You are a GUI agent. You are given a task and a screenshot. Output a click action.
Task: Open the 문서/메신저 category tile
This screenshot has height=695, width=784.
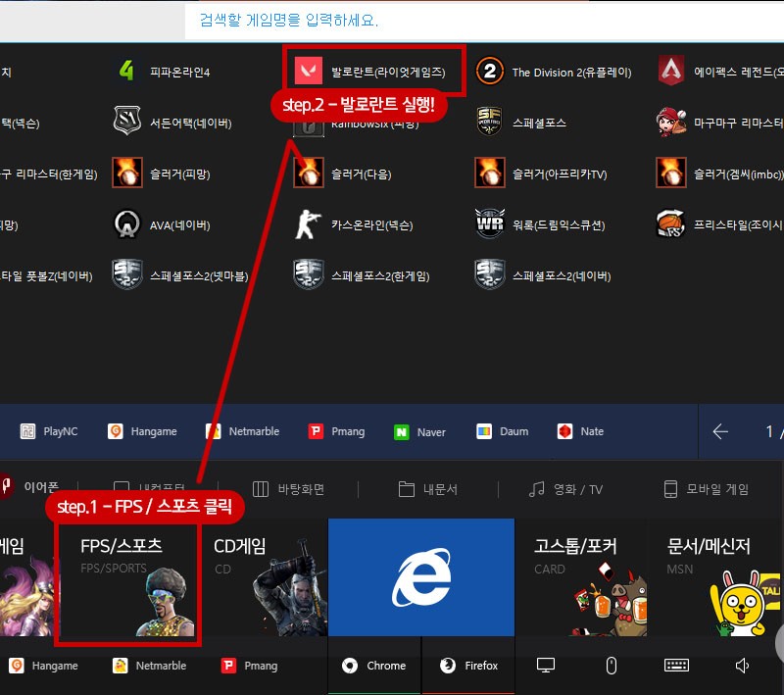(x=716, y=577)
